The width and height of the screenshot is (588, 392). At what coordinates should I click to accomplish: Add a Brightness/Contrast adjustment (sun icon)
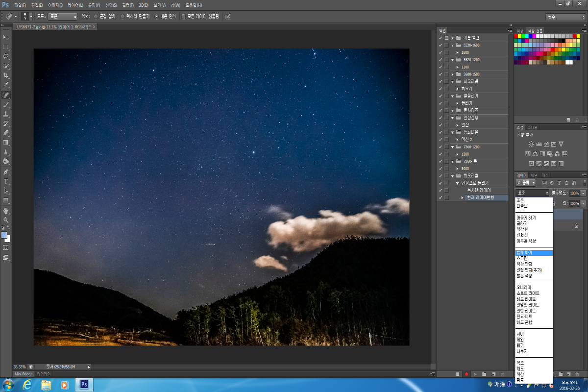pyautogui.click(x=531, y=144)
